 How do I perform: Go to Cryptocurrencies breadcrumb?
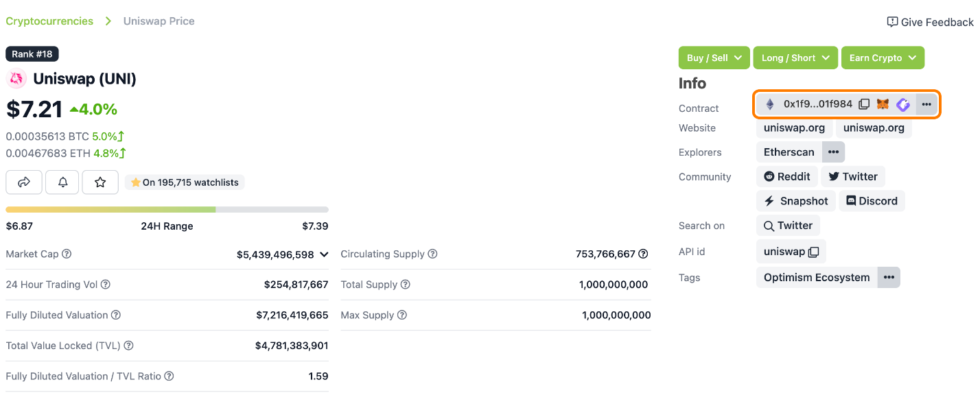coord(49,21)
